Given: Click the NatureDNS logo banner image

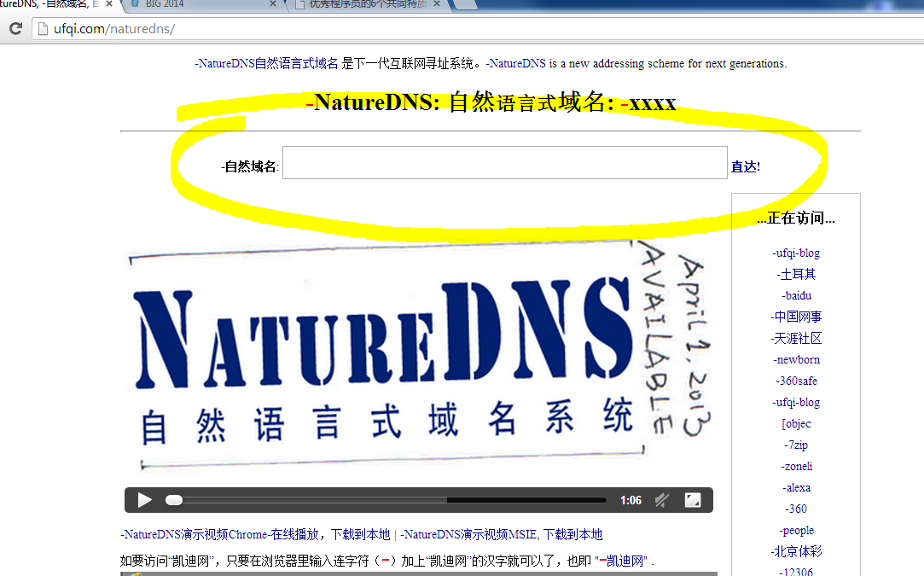Looking at the screenshot, I should pyautogui.click(x=384, y=358).
